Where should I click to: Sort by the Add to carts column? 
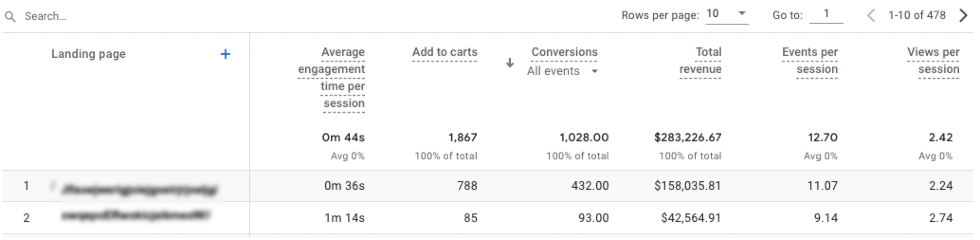(445, 52)
